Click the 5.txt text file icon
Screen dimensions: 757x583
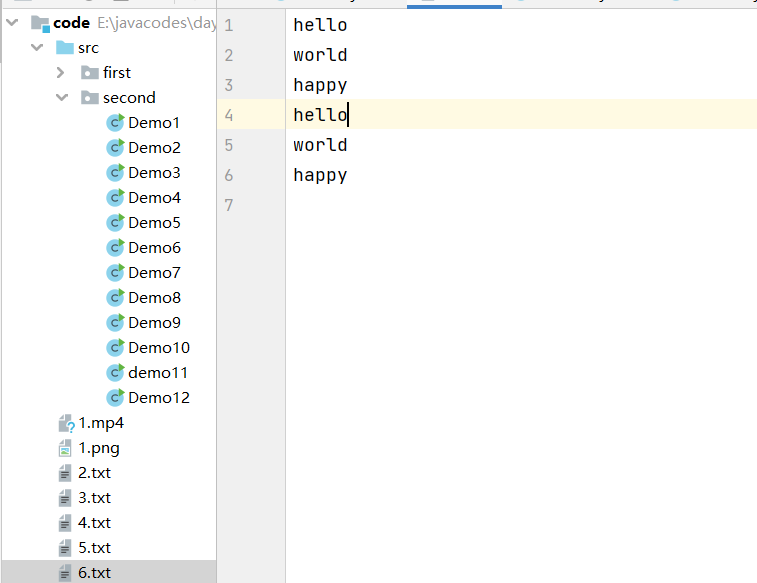[x=65, y=548]
